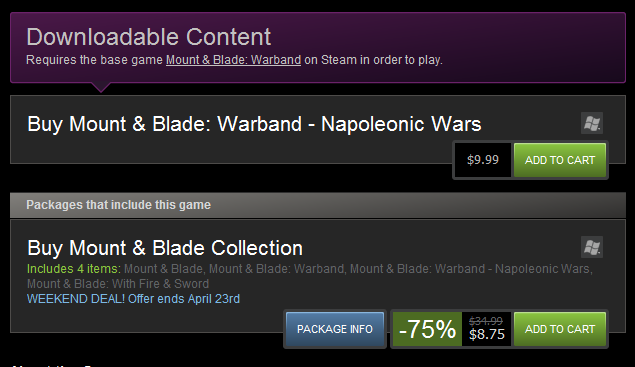
Task: Open Package Info for the Collection
Action: (335, 329)
